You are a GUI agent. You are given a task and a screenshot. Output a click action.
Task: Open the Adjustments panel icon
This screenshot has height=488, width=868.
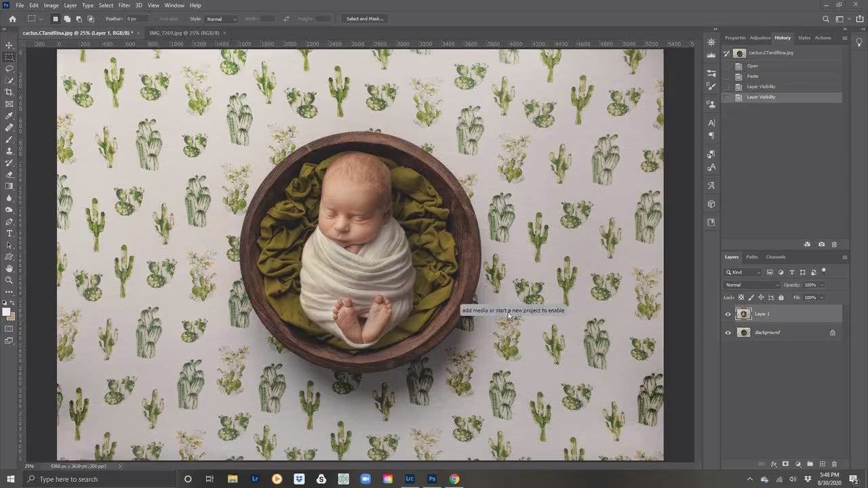759,38
